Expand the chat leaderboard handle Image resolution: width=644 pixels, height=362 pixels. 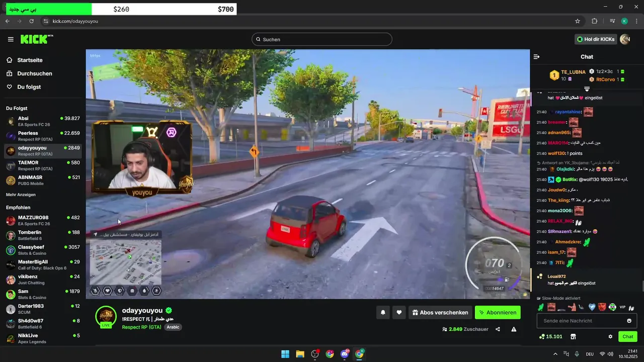point(587,89)
